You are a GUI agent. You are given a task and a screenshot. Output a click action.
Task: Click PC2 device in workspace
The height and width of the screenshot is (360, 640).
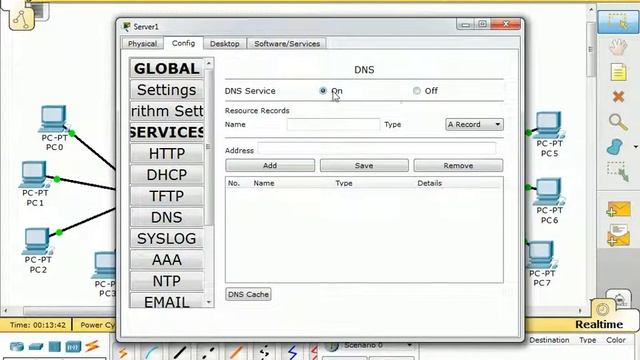pyautogui.click(x=37, y=241)
